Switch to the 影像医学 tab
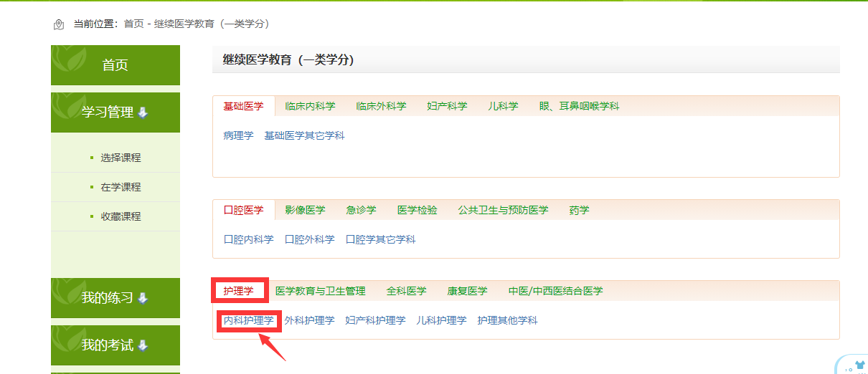The image size is (868, 374). tap(305, 210)
